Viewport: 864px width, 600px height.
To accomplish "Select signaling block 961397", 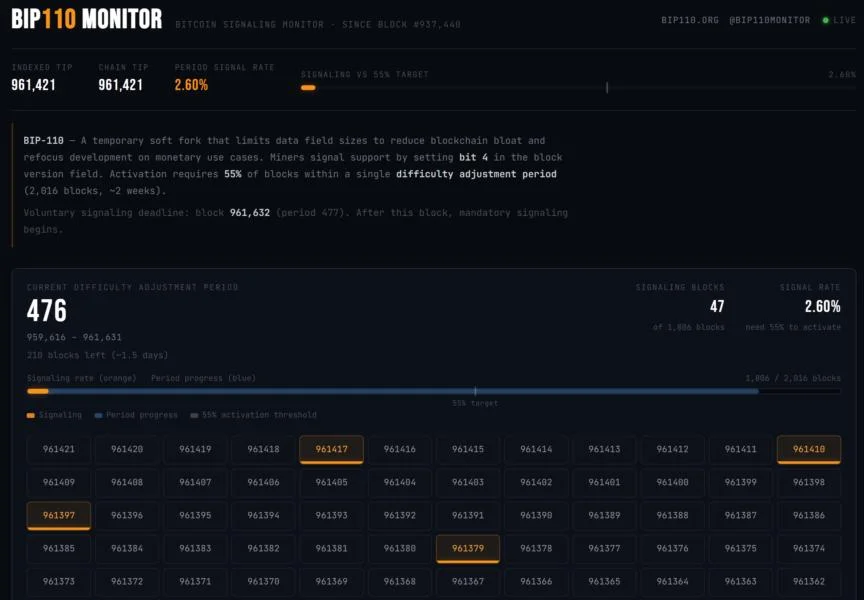I will [58, 516].
